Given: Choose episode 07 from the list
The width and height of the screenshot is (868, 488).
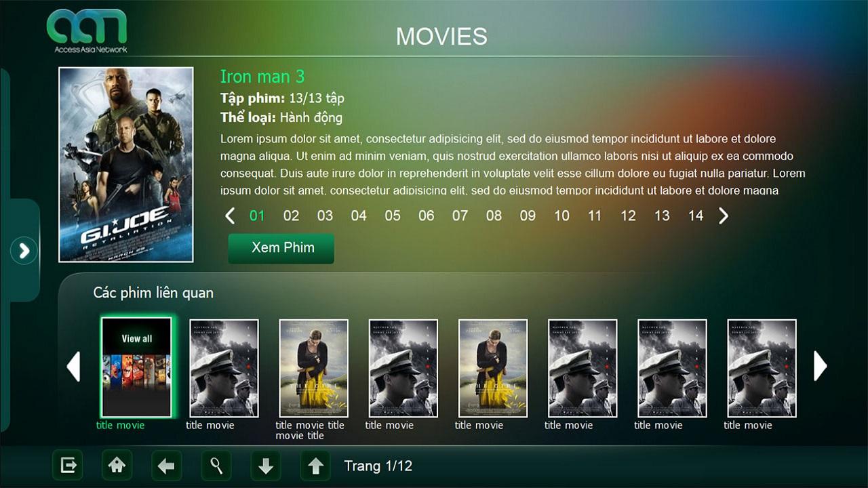Looking at the screenshot, I should 460,216.
